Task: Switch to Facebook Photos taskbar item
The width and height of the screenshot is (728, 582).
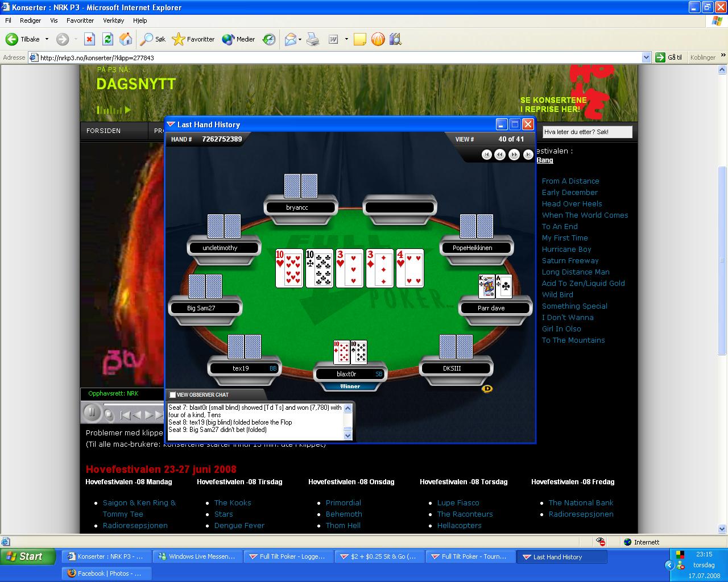Action: [x=107, y=573]
